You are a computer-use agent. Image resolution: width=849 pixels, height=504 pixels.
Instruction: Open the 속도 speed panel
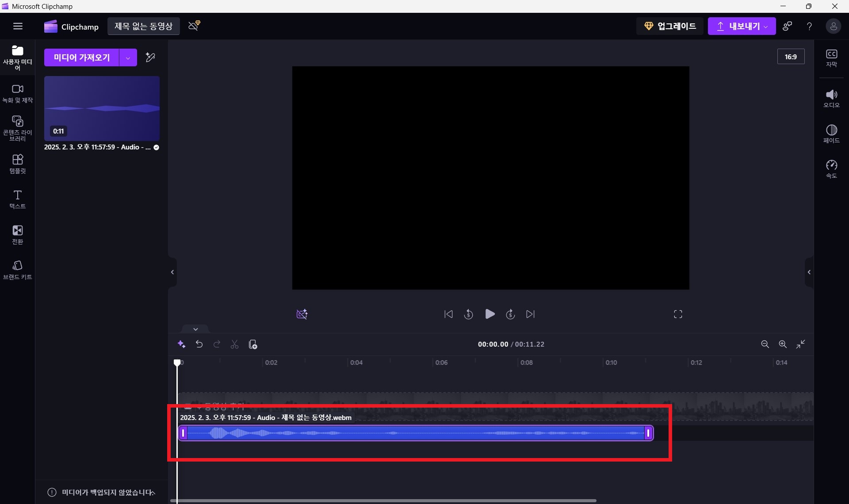[831, 169]
